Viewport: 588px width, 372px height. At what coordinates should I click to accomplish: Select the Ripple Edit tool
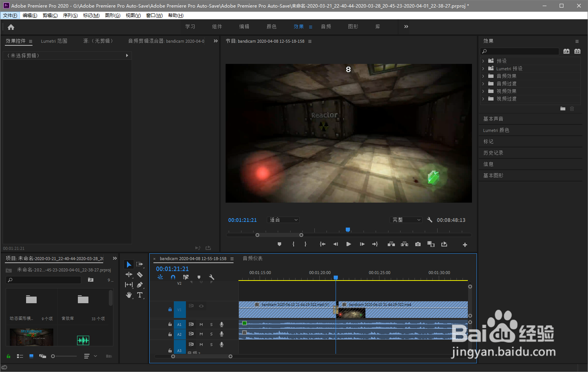pos(129,274)
